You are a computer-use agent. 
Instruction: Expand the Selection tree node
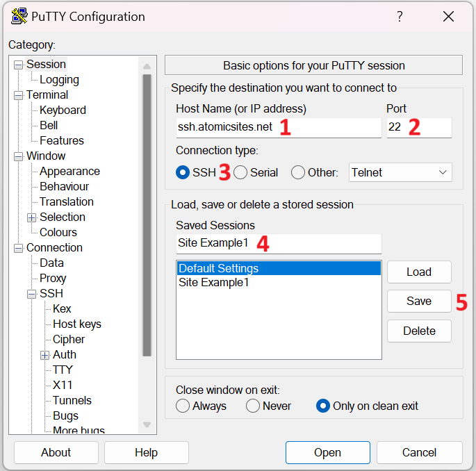tap(31, 217)
